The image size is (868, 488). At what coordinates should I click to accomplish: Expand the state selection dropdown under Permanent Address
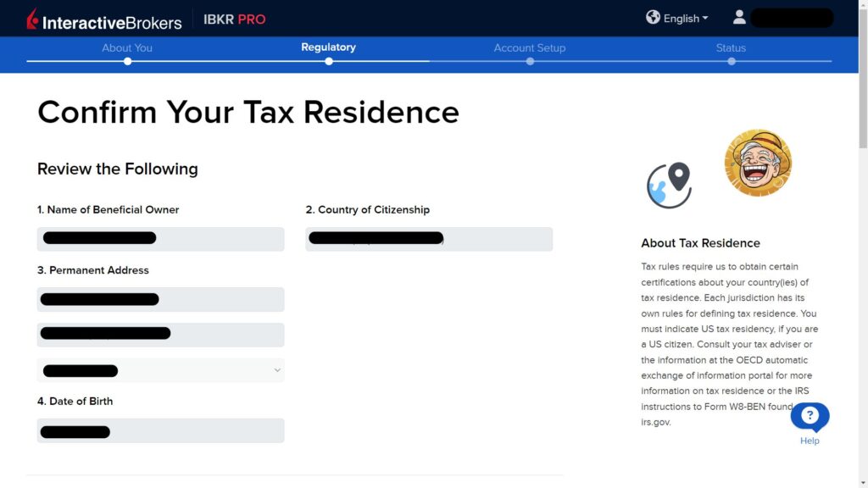[x=276, y=370]
